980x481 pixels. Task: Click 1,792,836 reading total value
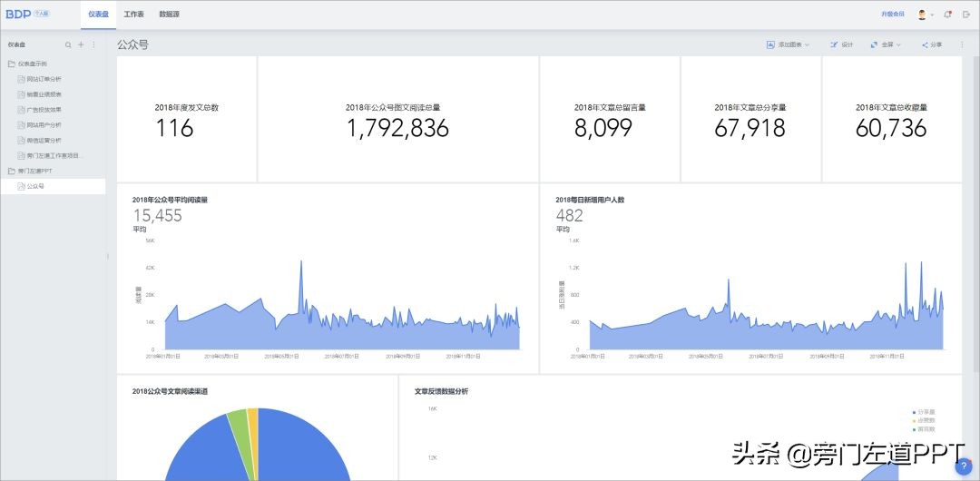(x=397, y=128)
